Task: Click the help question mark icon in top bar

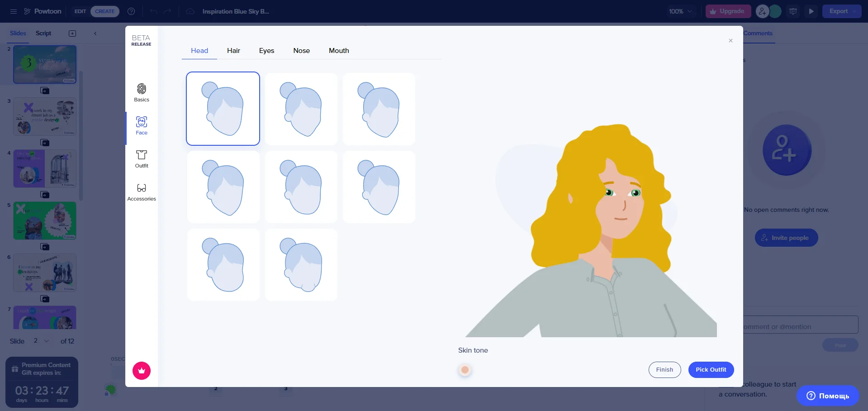Action: tap(131, 11)
